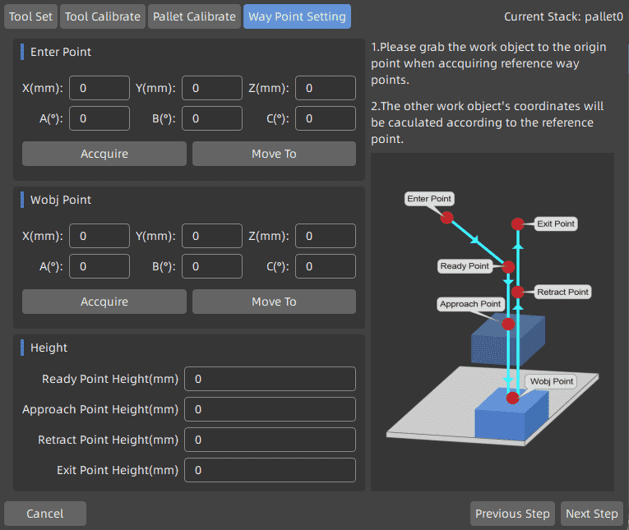Click Wobj Point Y(mm) field

(x=212, y=236)
